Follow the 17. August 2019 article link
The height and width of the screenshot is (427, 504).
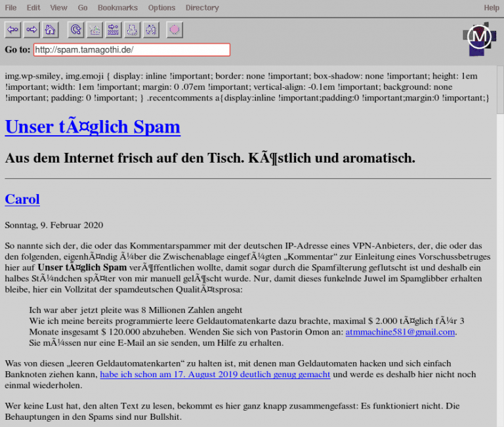coord(215,375)
